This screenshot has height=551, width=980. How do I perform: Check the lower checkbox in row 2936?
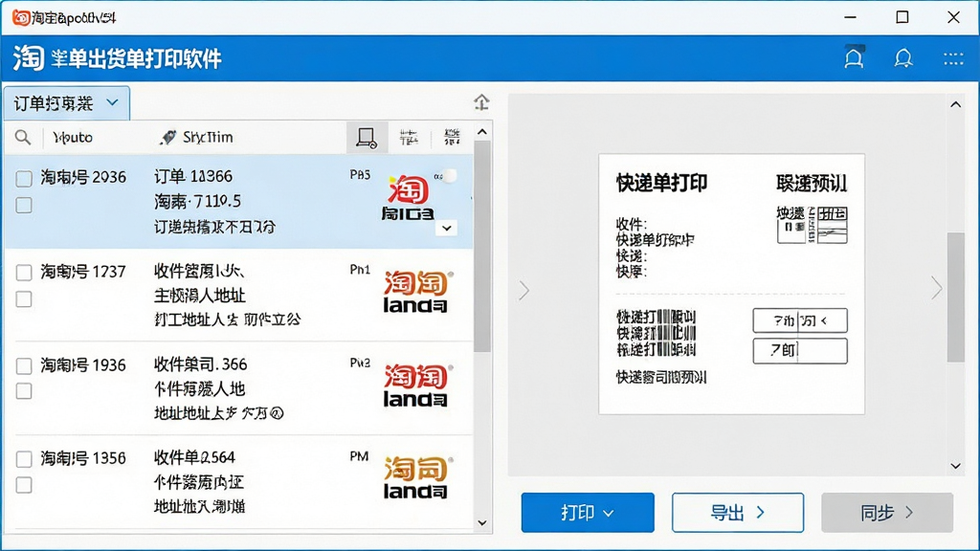[x=24, y=205]
